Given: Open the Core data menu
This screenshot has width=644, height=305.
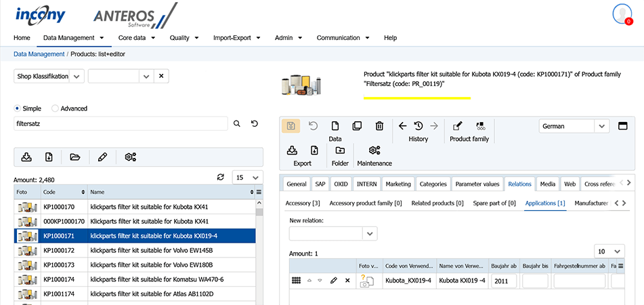Looking at the screenshot, I should [137, 38].
